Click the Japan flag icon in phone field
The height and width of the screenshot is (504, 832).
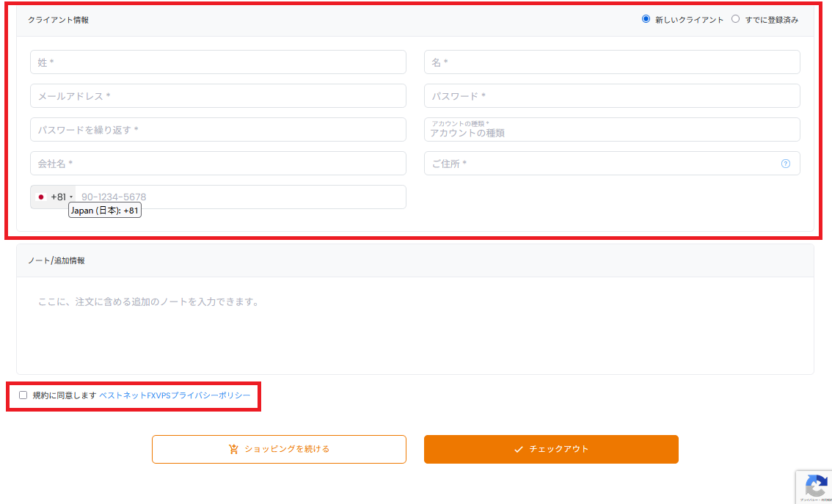tap(42, 197)
